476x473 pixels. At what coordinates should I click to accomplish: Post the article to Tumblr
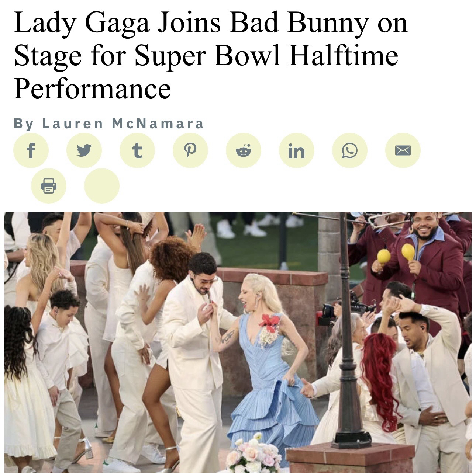click(x=137, y=150)
